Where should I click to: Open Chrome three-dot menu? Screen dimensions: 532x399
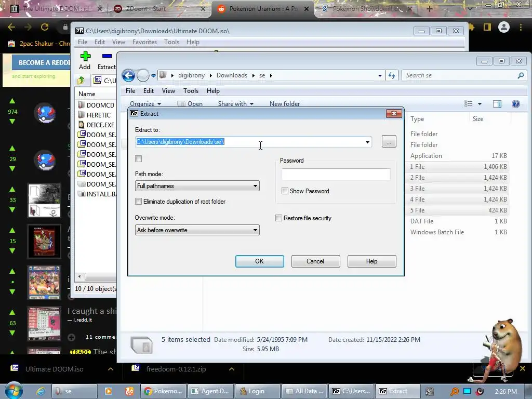pos(521,27)
